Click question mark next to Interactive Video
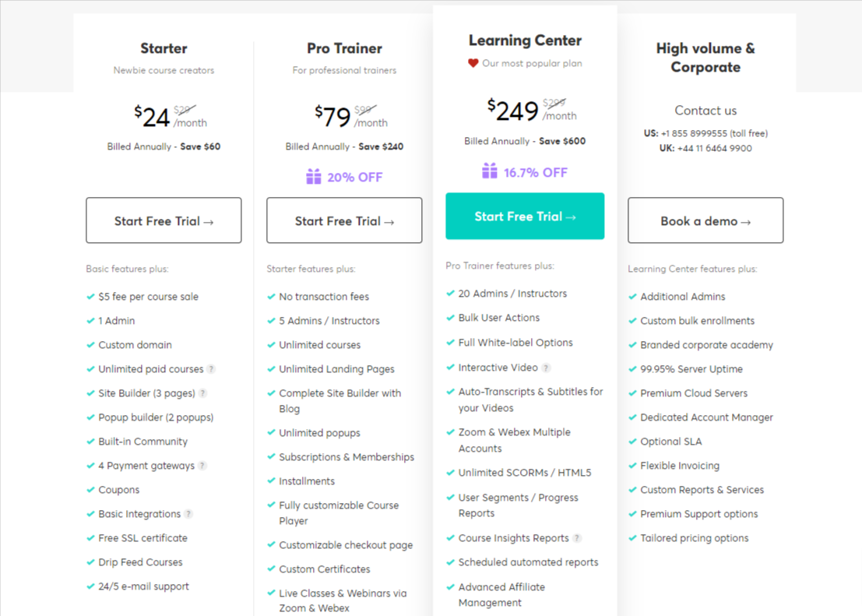Viewport: 862px width, 616px height. tap(546, 368)
